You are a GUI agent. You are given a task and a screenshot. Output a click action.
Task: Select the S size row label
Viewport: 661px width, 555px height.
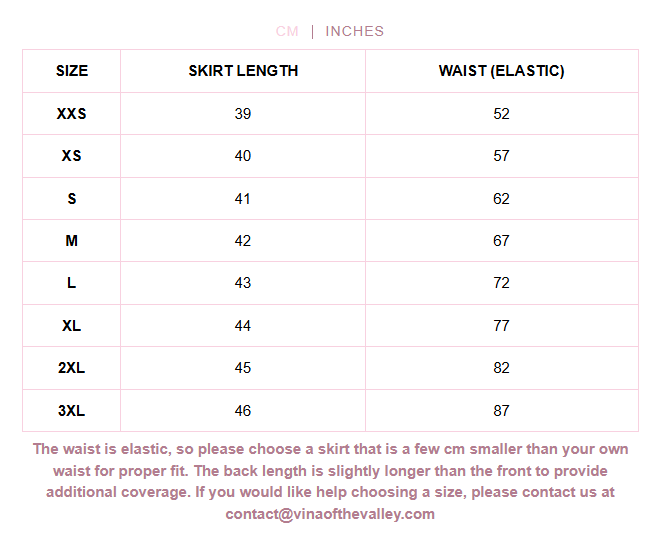click(72, 199)
